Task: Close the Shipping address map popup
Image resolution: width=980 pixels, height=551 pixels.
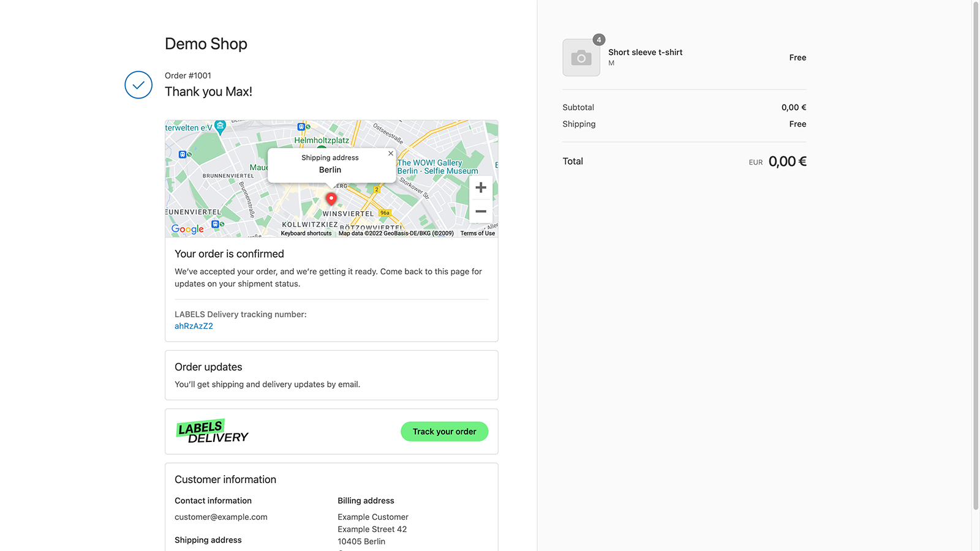Action: tap(391, 154)
